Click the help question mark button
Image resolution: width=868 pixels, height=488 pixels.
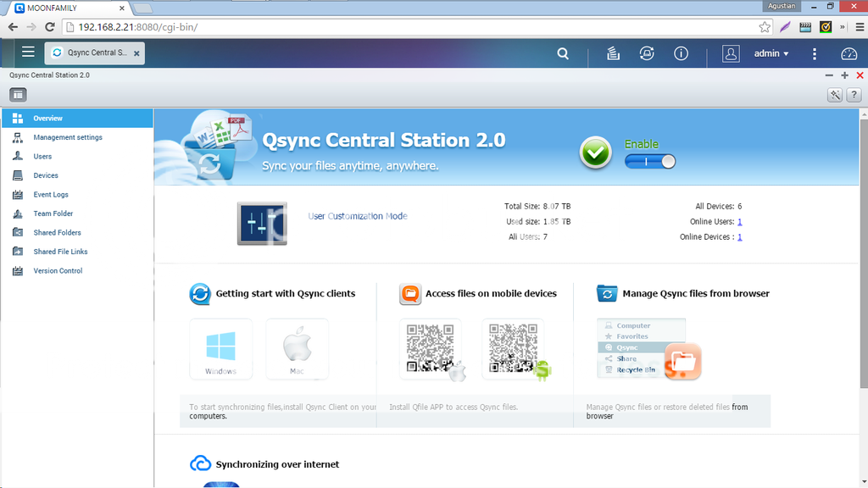point(854,95)
